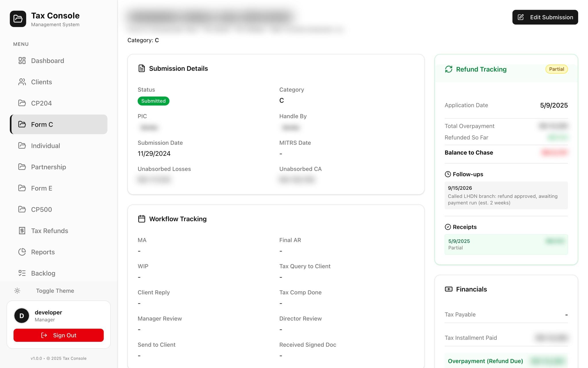Click the Refund Tracking refresh icon
Viewport: 588px width, 368px height.
448,69
